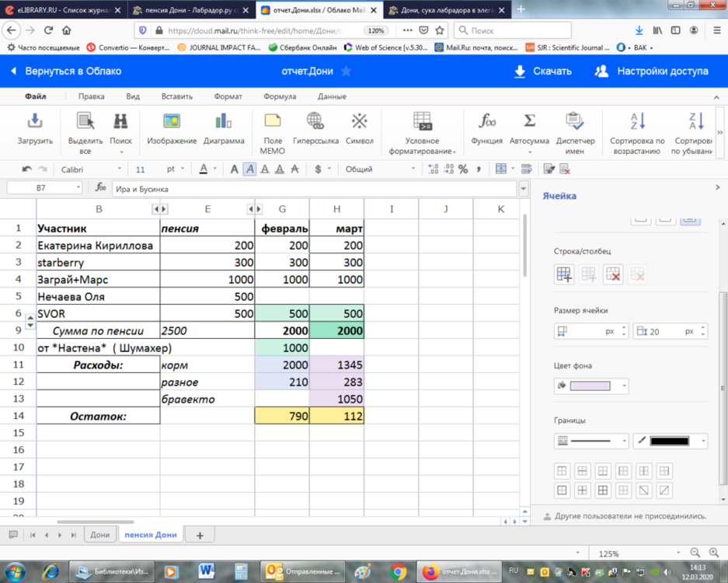Toggle italic text formatting button
This screenshot has width=728, height=583.
(249, 169)
